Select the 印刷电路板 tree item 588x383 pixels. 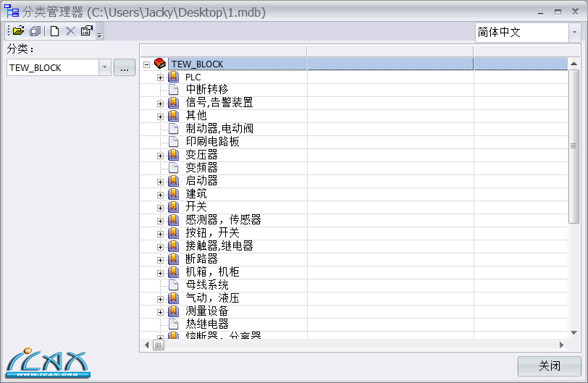pos(212,142)
